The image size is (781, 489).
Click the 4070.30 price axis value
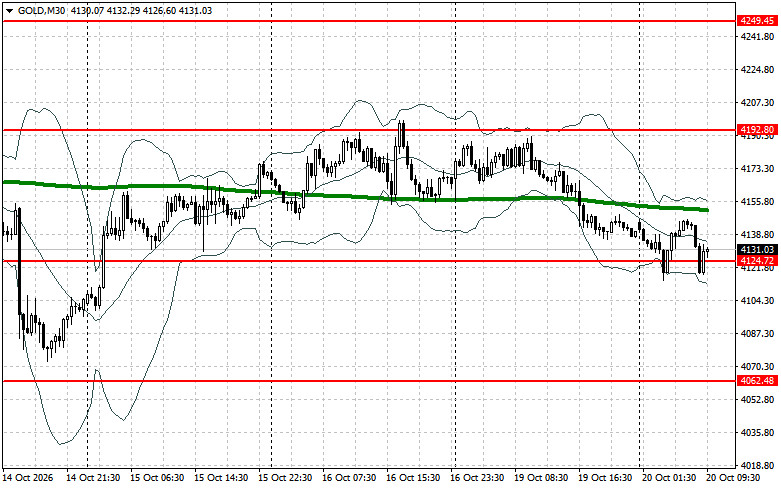(x=757, y=367)
